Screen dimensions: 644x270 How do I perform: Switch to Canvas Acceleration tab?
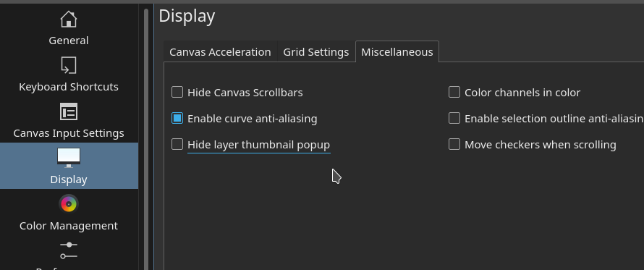pyautogui.click(x=220, y=52)
